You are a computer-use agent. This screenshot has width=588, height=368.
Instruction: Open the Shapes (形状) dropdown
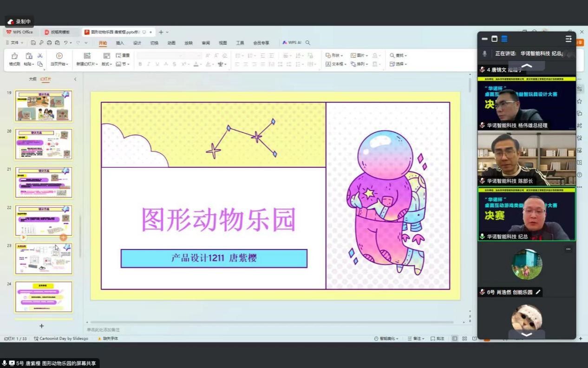(334, 55)
